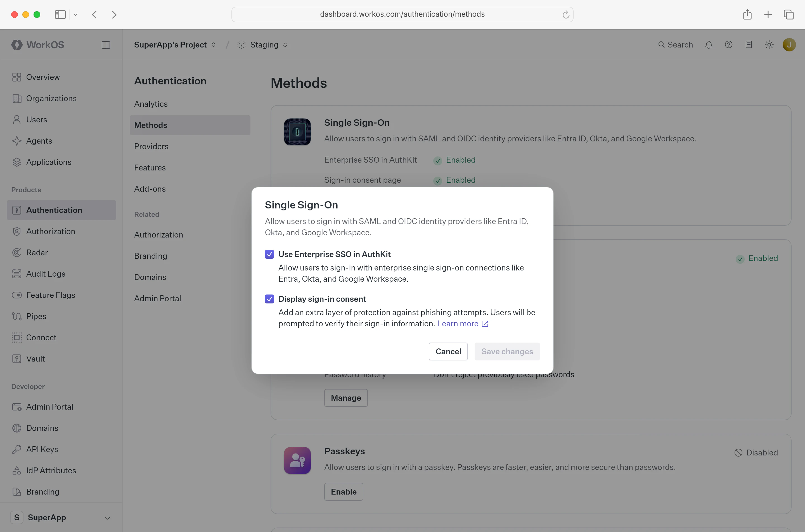
Task: Expand SuperApp workspace switcher
Action: coord(61,517)
